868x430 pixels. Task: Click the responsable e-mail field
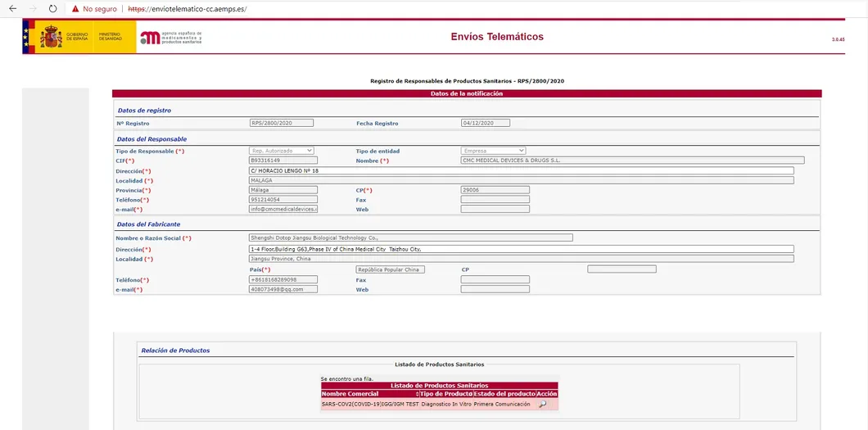[x=283, y=209]
